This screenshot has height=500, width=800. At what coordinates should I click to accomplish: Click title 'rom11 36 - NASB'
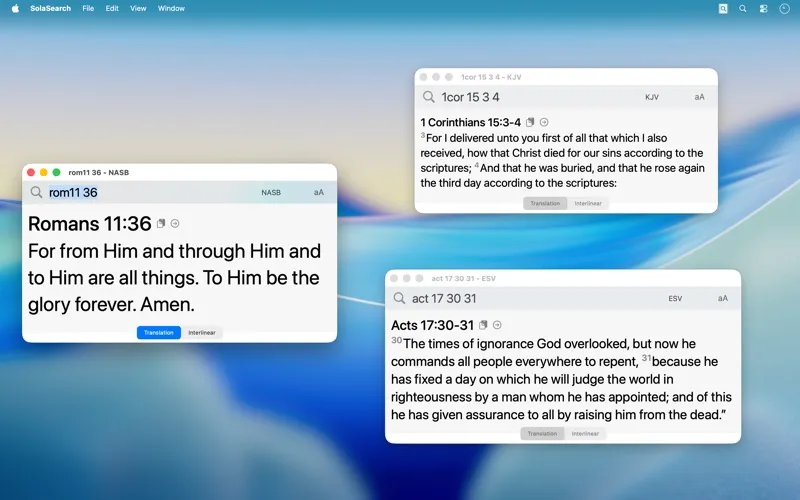click(98, 172)
